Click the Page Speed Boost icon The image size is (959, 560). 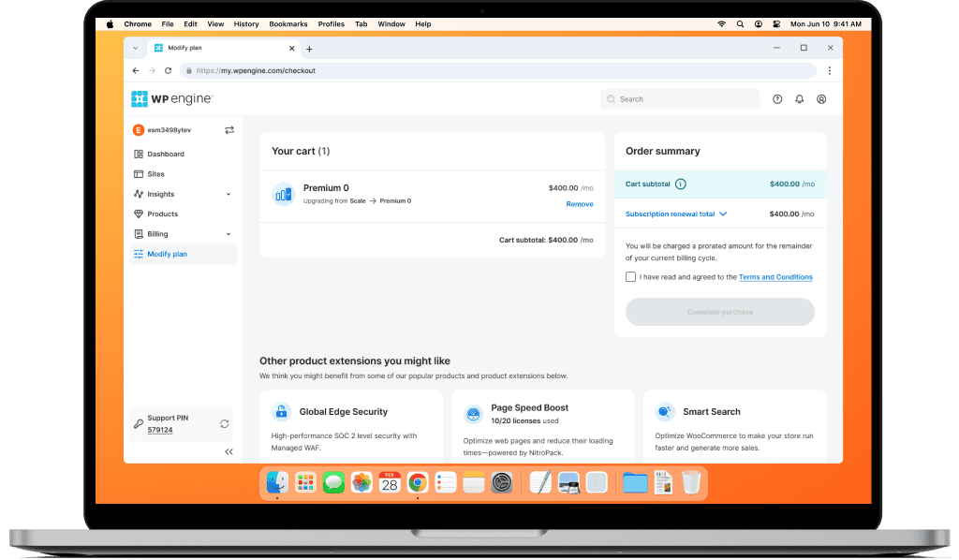click(473, 414)
